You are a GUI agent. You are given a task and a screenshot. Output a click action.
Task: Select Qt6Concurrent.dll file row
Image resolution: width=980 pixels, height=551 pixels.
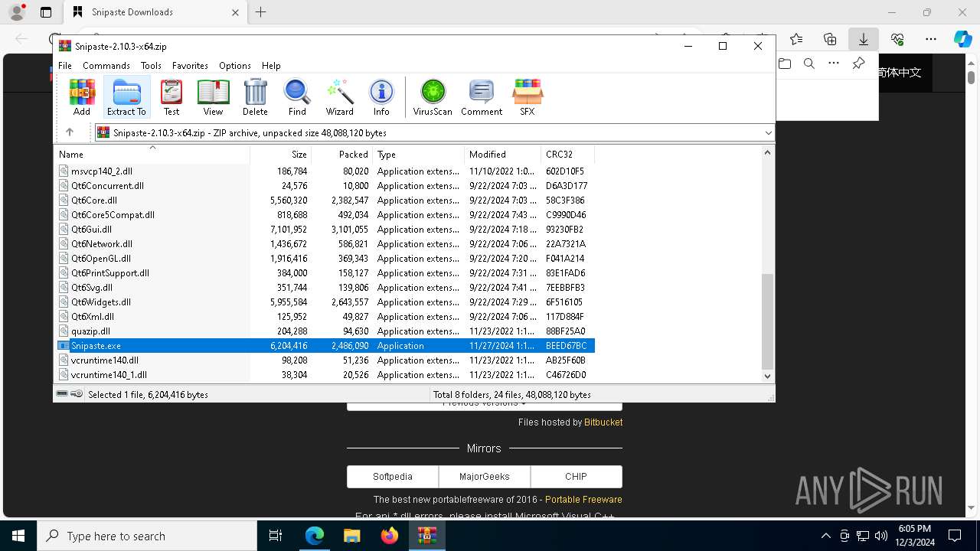325,186
